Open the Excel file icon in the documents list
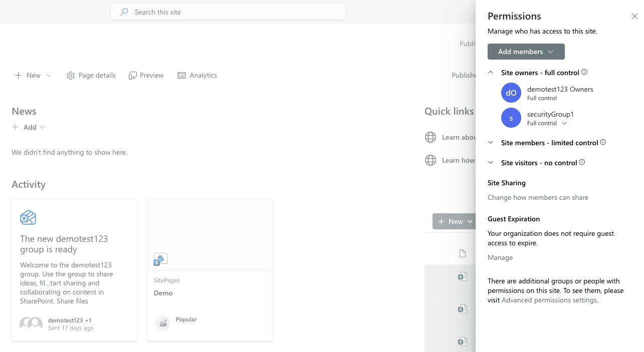Image resolution: width=644 pixels, height=352 pixels. point(462,276)
